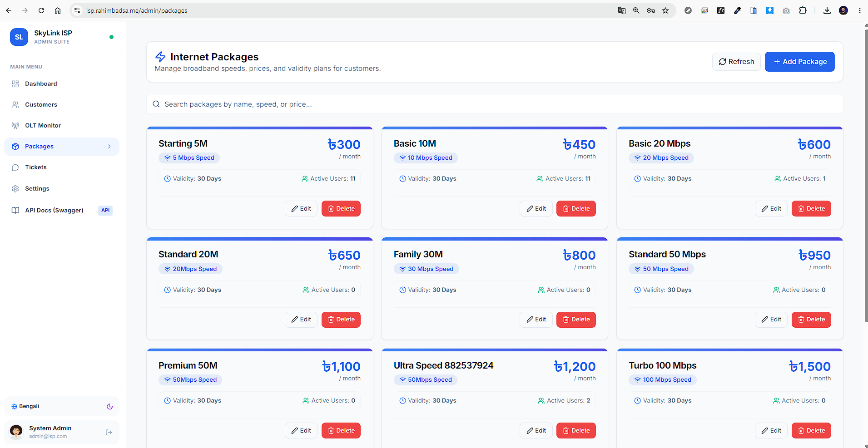This screenshot has width=868, height=448.
Task: Bookmark this page with star icon
Action: [x=665, y=10]
